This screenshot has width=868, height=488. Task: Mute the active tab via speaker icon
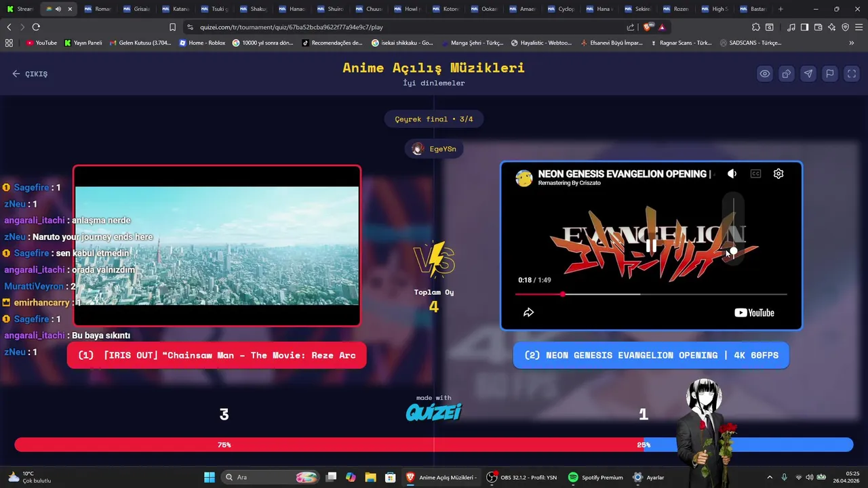point(58,9)
